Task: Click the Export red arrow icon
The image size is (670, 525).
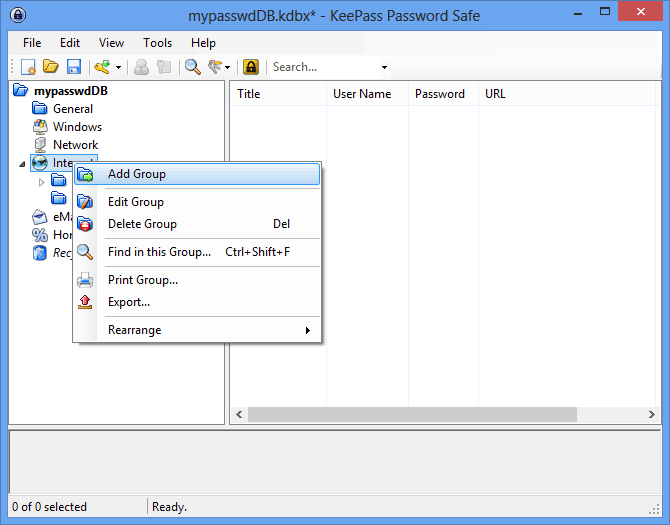Action: (x=85, y=302)
